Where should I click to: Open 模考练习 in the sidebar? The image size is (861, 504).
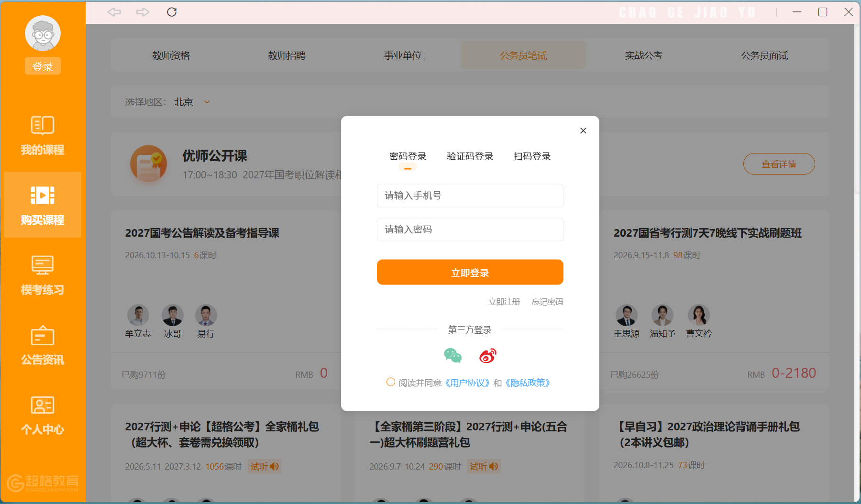pyautogui.click(x=43, y=275)
